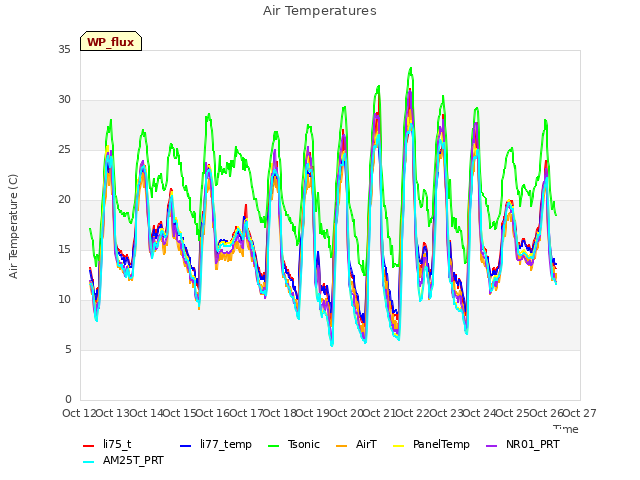The image size is (640, 480).
Task: Click the Air Temperature (C) axis label
Action: tap(13, 226)
